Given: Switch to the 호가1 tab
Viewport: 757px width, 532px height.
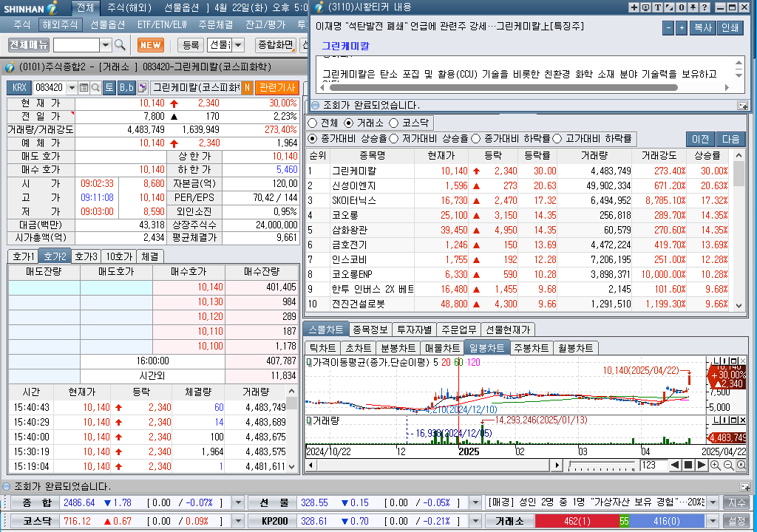Looking at the screenshot, I should coord(23,256).
